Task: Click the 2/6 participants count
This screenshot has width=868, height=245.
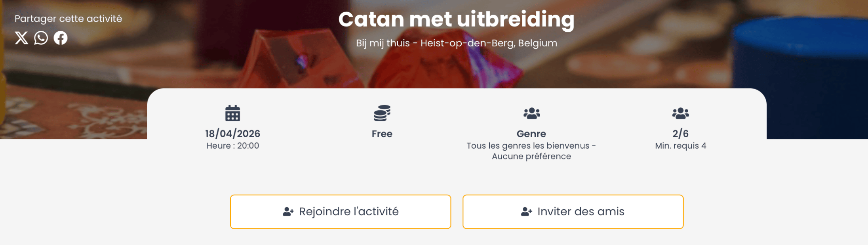Action: (680, 134)
